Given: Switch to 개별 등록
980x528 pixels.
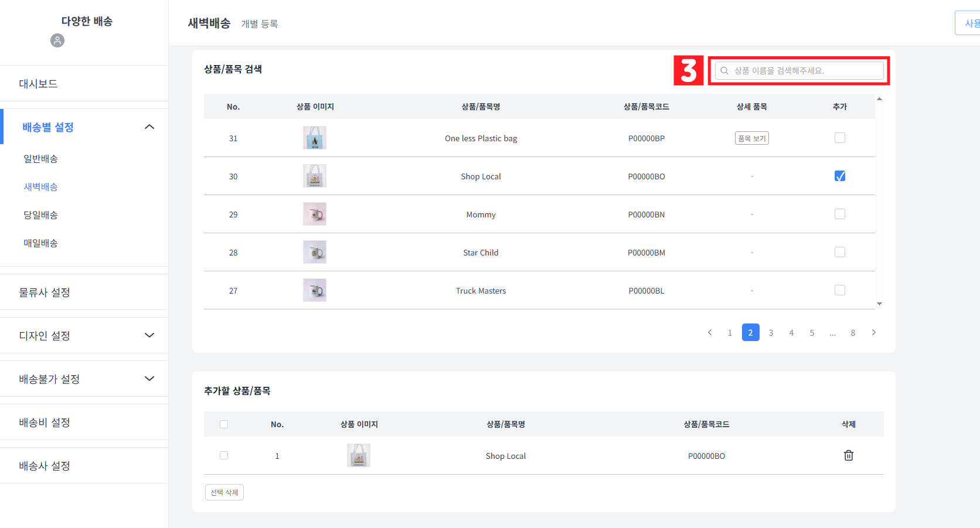Looking at the screenshot, I should click(x=260, y=24).
